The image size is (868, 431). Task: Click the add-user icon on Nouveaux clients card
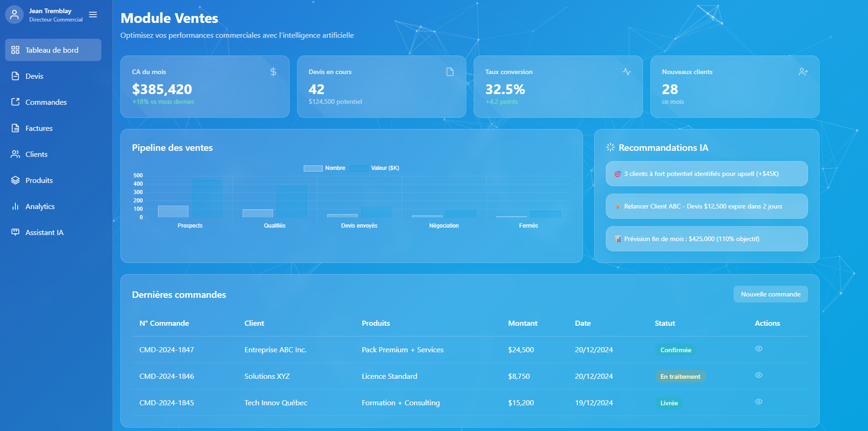click(x=803, y=72)
